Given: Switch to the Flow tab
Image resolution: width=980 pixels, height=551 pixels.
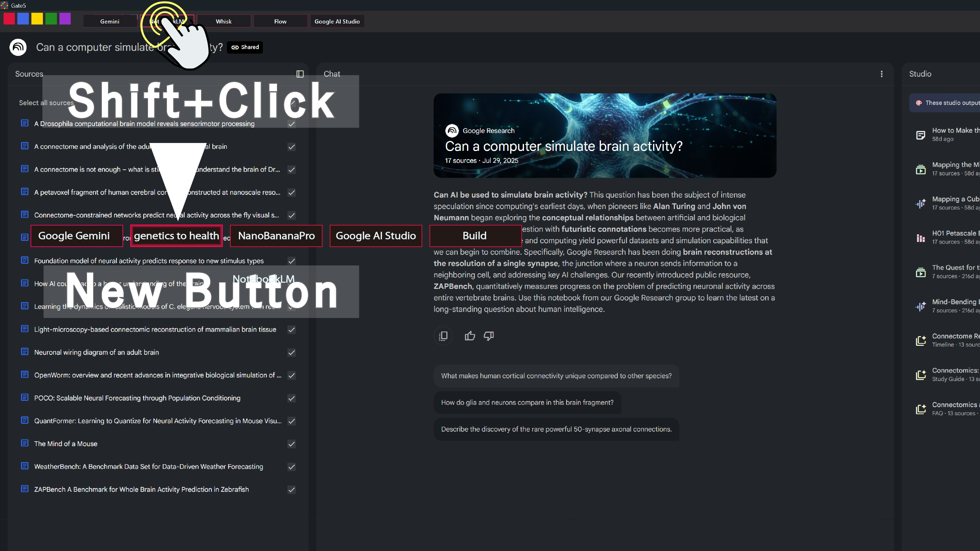Looking at the screenshot, I should tap(280, 21).
